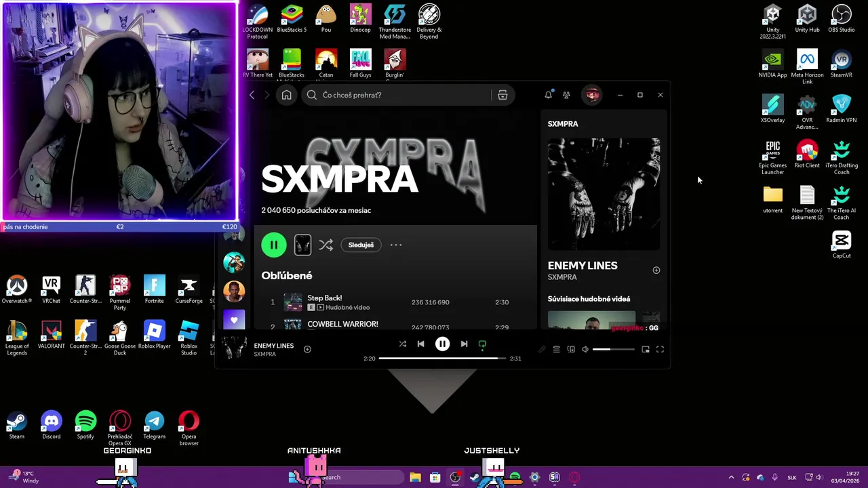This screenshot has height=488, width=868.
Task: Open the artist pick thumbnail preview
Action: point(302,245)
